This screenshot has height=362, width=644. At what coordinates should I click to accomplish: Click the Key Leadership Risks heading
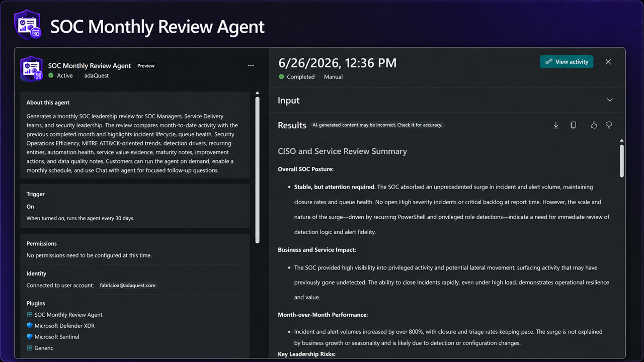tap(307, 354)
